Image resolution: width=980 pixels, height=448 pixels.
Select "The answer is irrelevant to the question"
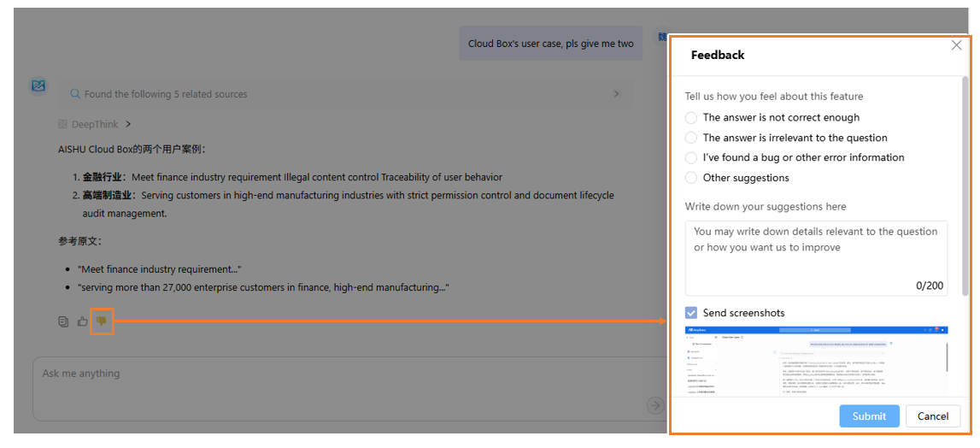coord(691,138)
